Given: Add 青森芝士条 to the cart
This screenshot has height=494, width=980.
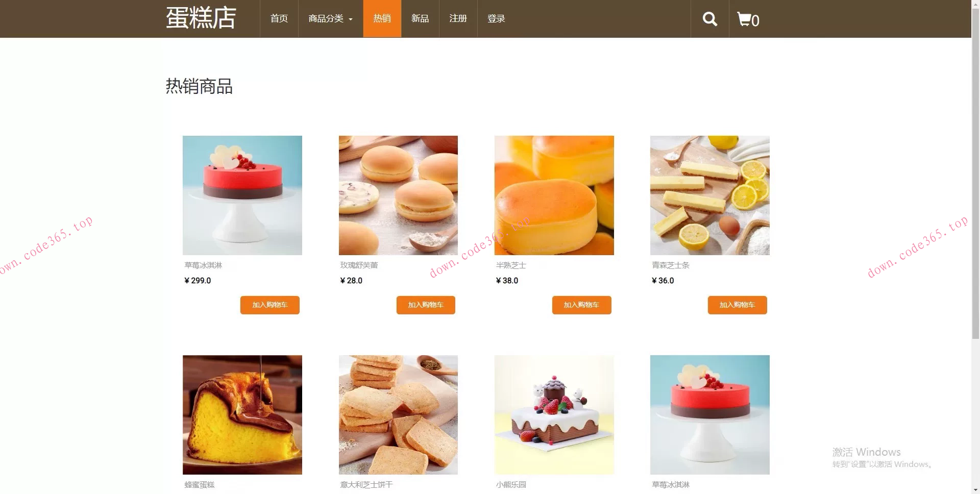Looking at the screenshot, I should point(737,305).
